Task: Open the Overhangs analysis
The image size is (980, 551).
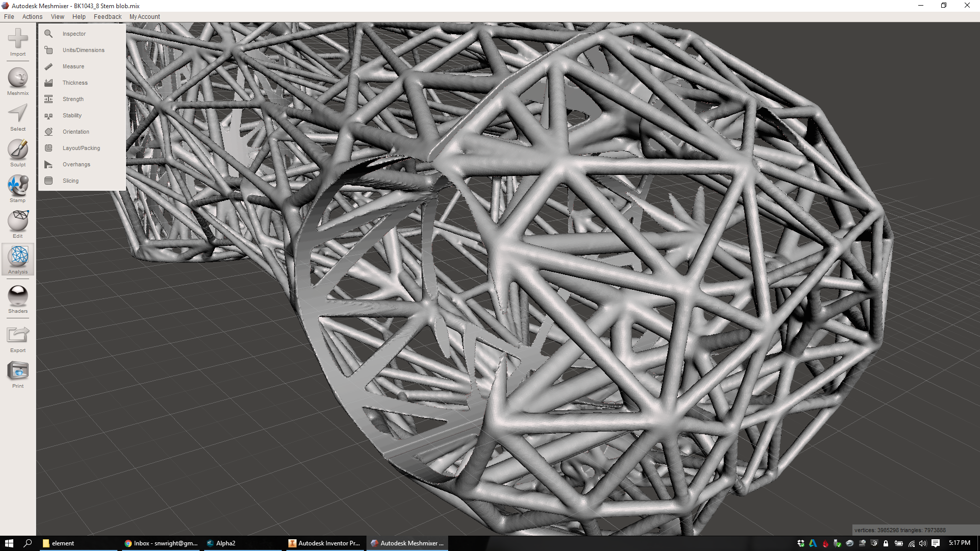Action: click(x=77, y=164)
